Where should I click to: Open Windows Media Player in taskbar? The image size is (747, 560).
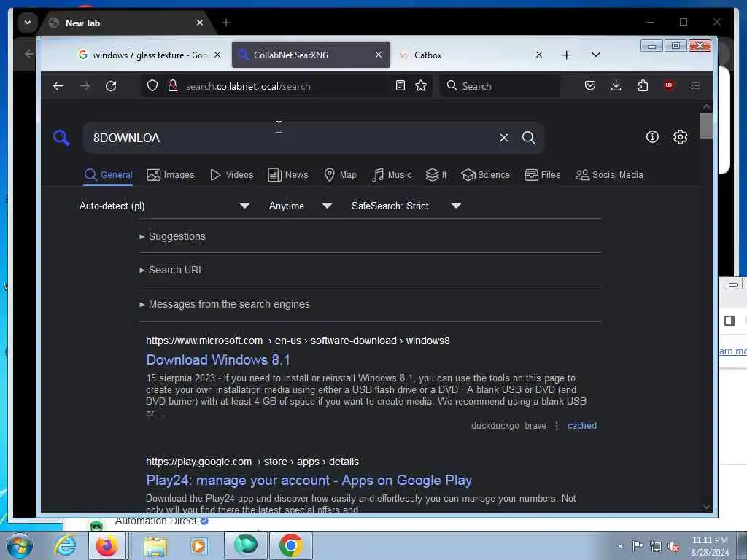pyautogui.click(x=199, y=545)
